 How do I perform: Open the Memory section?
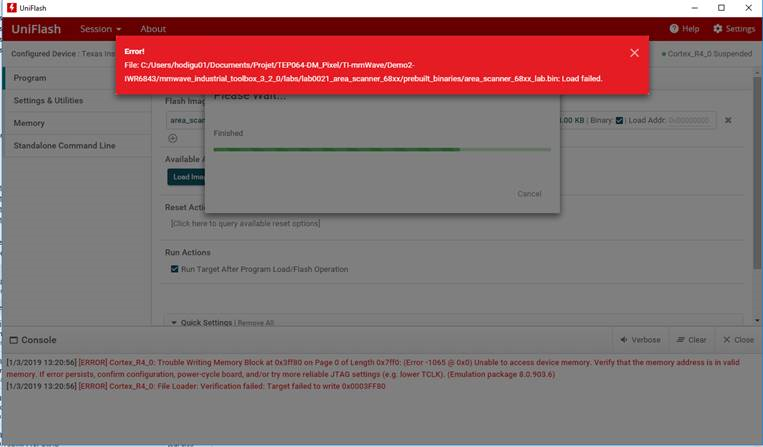[78, 123]
